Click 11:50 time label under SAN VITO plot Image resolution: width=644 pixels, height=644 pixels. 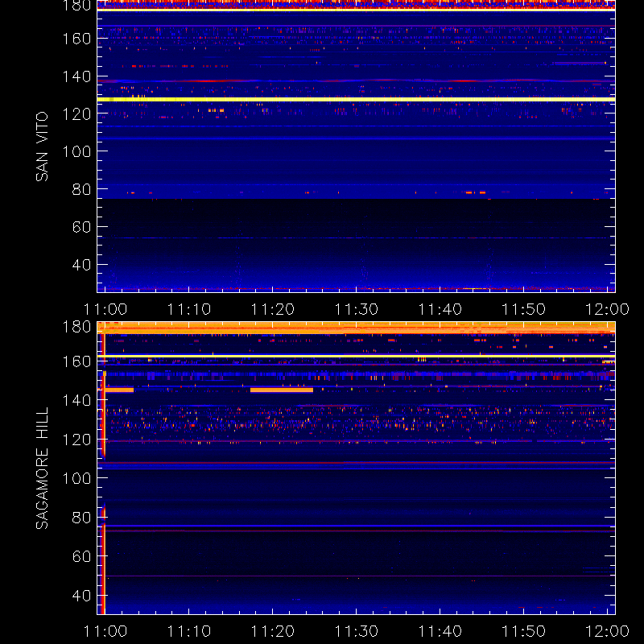click(524, 309)
